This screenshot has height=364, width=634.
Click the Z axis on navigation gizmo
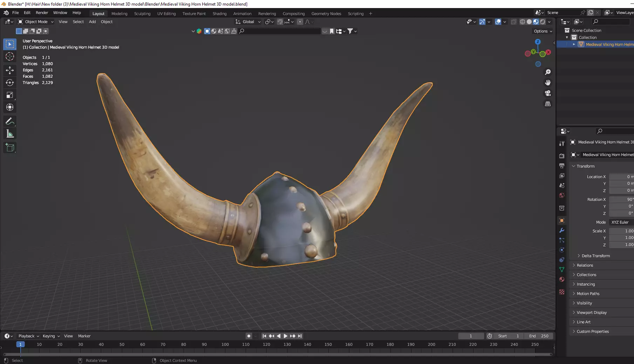538,42
